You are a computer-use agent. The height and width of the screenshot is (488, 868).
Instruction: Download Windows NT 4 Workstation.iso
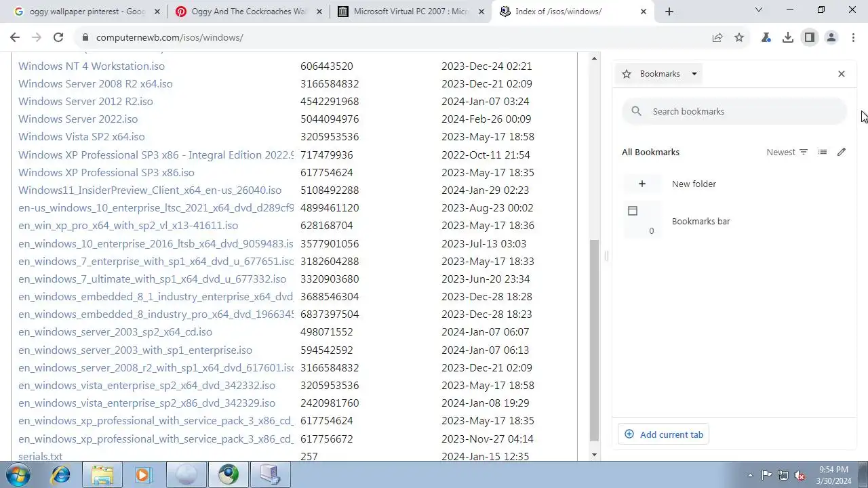[92, 66]
